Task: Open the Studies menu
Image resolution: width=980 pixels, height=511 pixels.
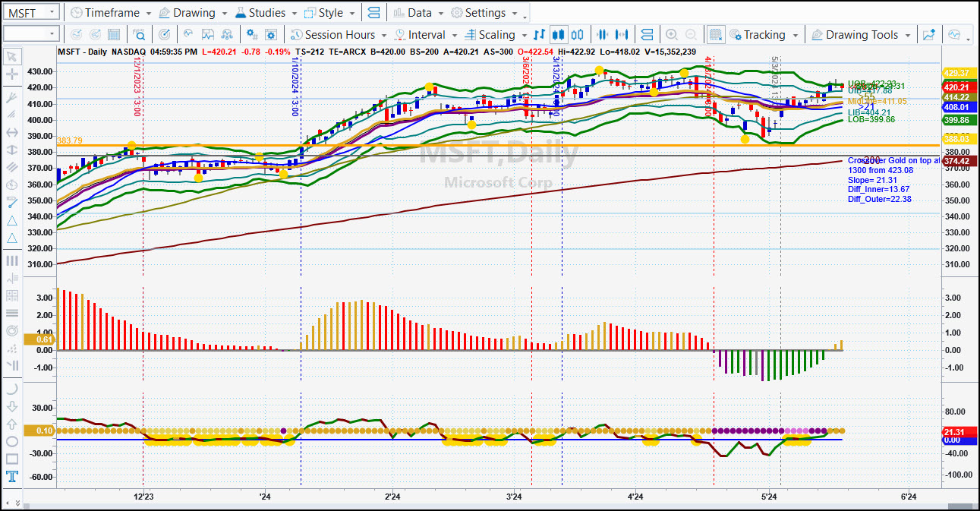Action: point(266,13)
